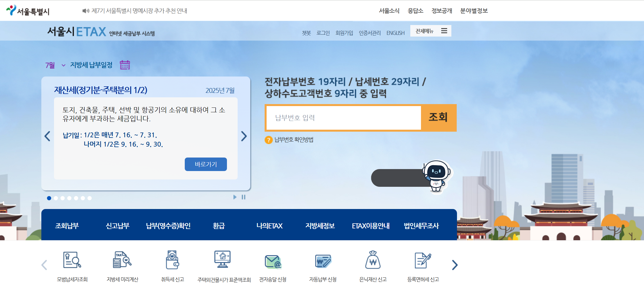Viewport: 644px width, 292px height.
Task: Switch to ENGLISH version
Action: (x=395, y=33)
